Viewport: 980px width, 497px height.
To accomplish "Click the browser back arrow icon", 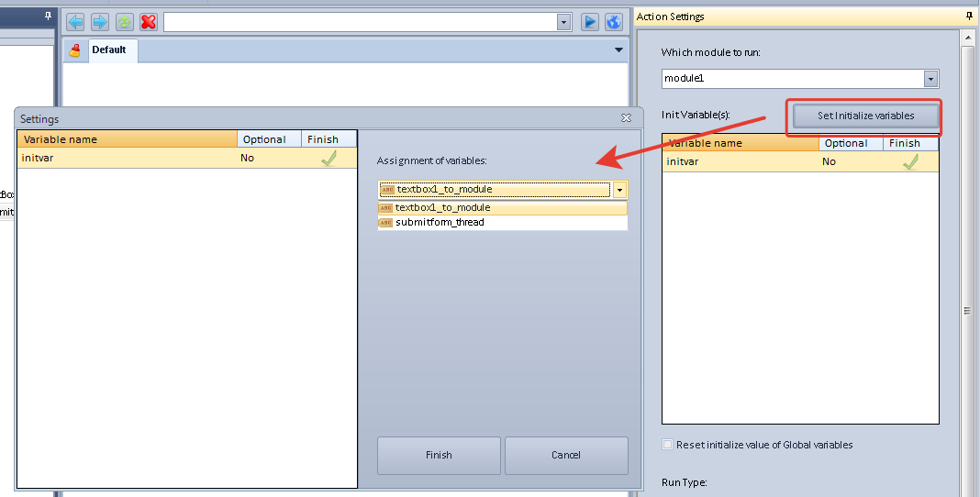I will 75,21.
